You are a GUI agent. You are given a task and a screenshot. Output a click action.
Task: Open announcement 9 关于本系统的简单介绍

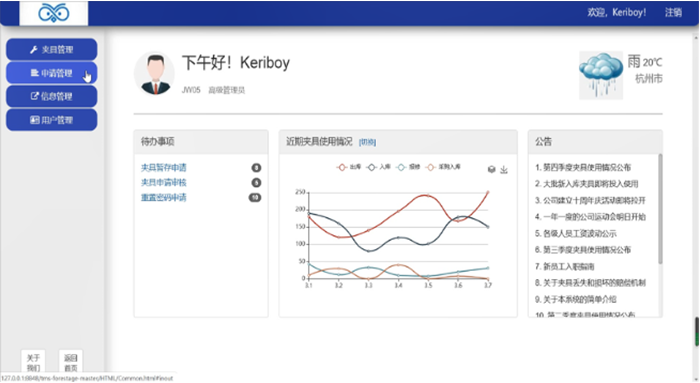(575, 300)
